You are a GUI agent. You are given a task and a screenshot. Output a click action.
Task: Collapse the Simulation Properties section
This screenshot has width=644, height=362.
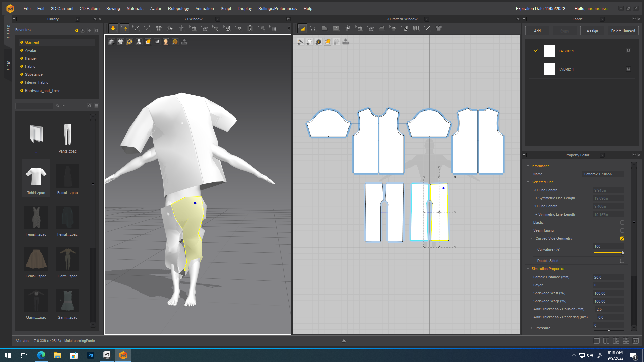pyautogui.click(x=528, y=269)
